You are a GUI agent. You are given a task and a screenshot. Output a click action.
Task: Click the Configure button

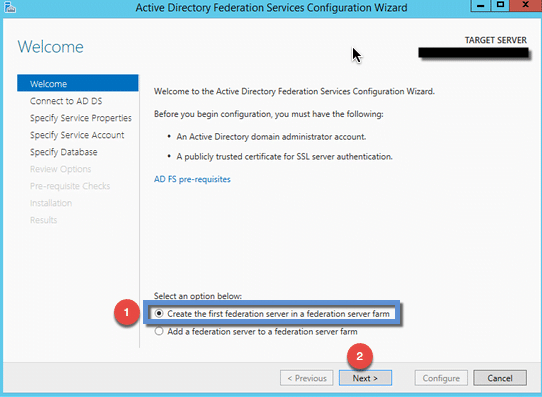[441, 378]
